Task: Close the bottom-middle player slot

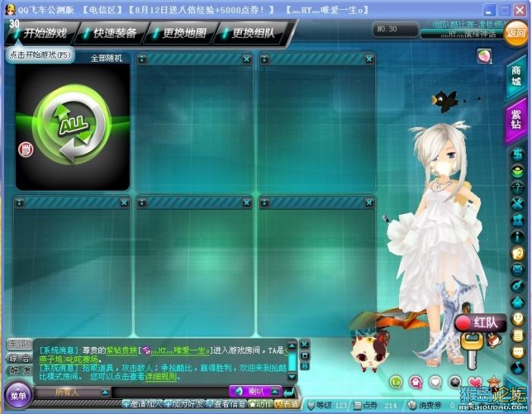Action: 247,203
